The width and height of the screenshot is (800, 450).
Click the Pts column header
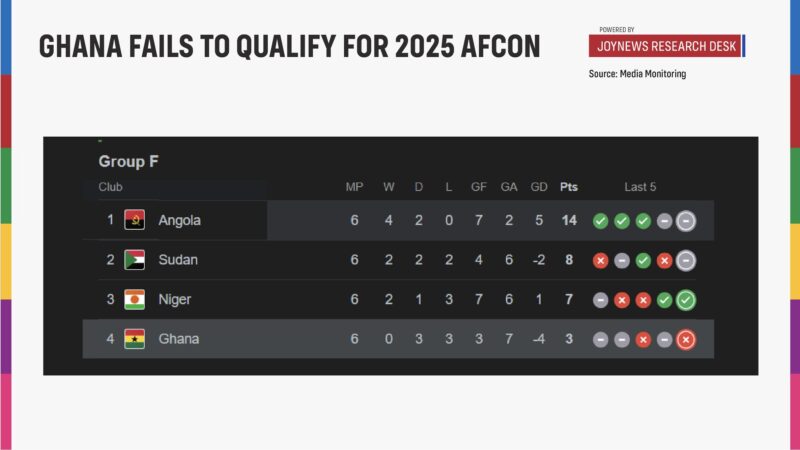coord(569,187)
